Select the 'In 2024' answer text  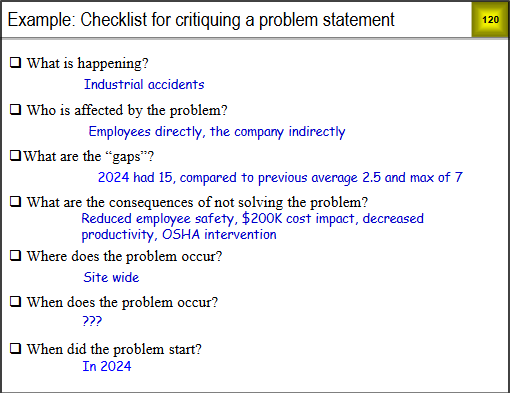pos(107,366)
